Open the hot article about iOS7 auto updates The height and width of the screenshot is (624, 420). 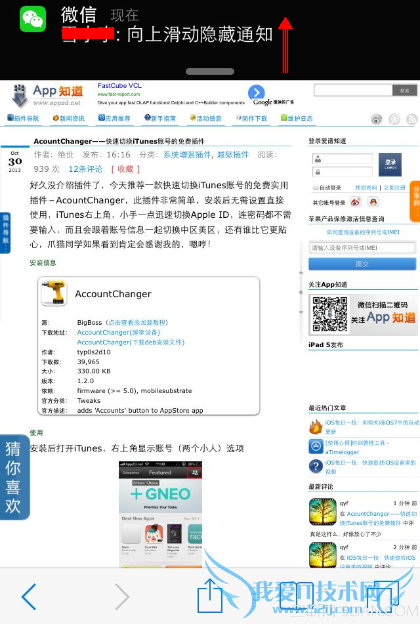pos(372,427)
